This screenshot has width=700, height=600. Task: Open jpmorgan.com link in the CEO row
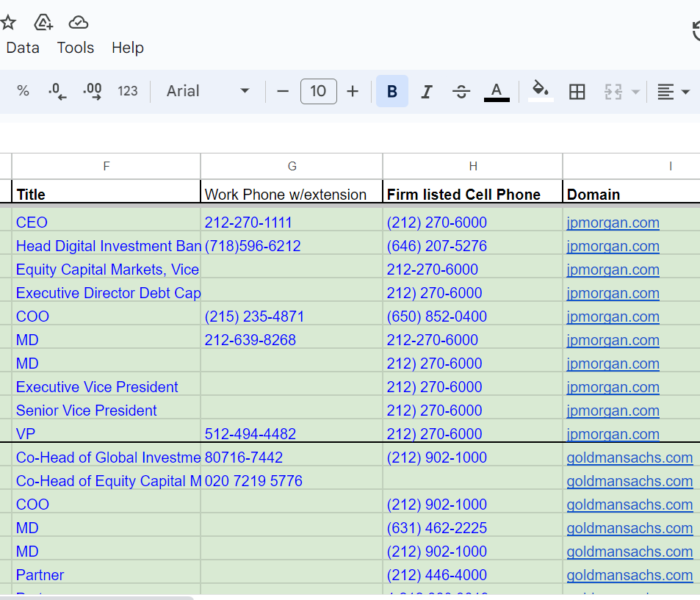[x=613, y=222]
